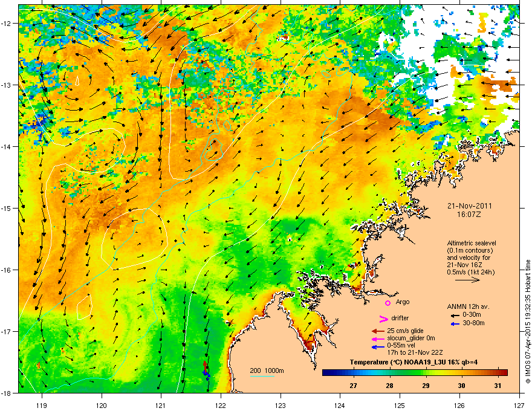532x411 pixels.
Task: Click the brown 25 cm/s glide arrow
Action: tap(378, 331)
